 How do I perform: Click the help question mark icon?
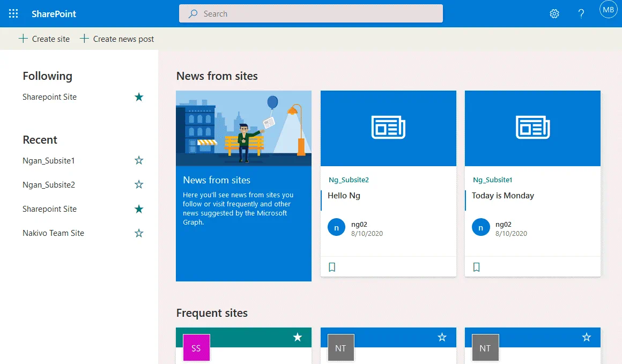(x=581, y=14)
